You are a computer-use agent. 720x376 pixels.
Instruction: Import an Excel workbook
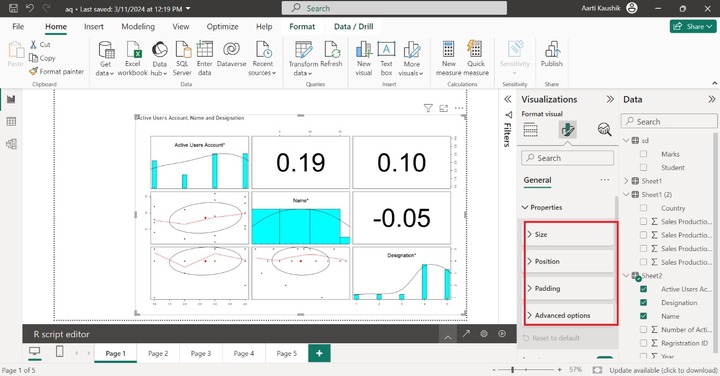pos(133,58)
